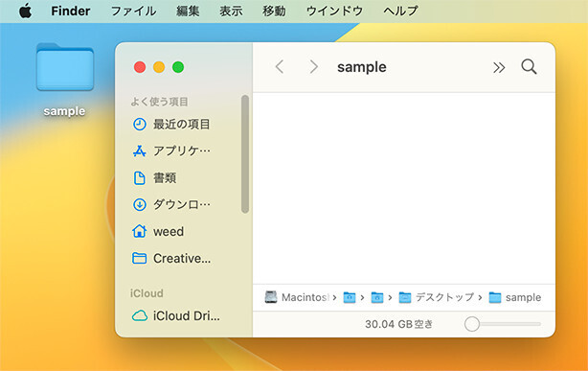
Task: Open the 移動 menu
Action: [274, 11]
